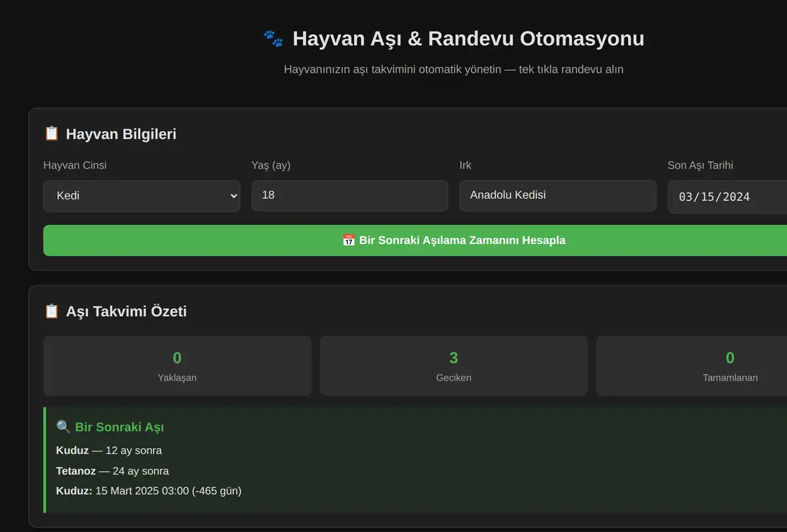Viewport: 787px width, 532px height.
Task: Click the Hayvan Bilgileri section heading
Action: pyautogui.click(x=121, y=134)
